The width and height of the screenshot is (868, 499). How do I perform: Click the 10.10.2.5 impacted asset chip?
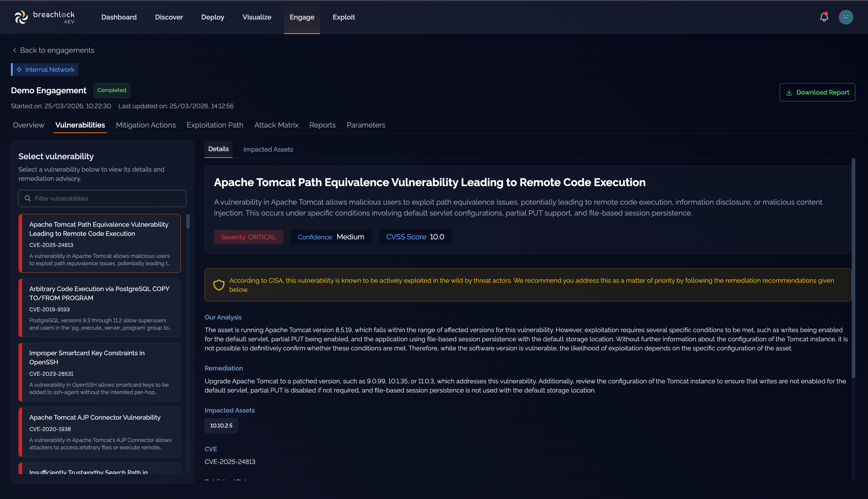[x=221, y=426]
